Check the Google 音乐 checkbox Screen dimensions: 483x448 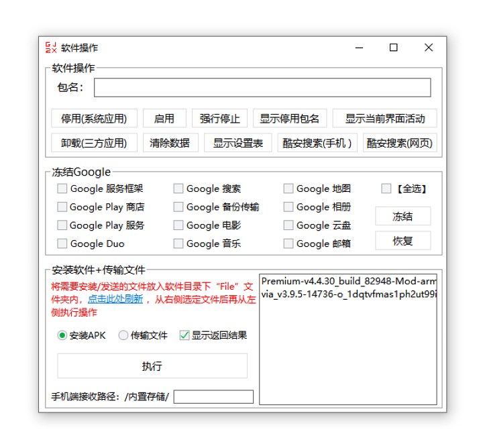click(x=178, y=243)
